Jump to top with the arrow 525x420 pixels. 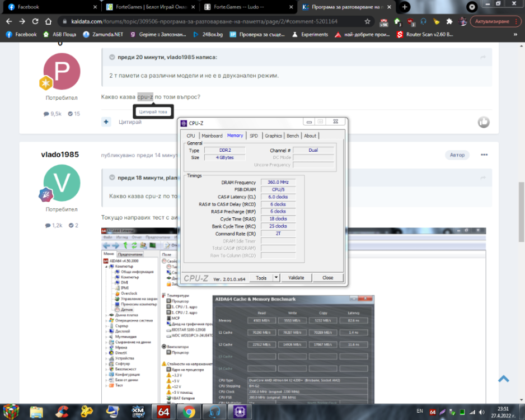[x=503, y=379]
